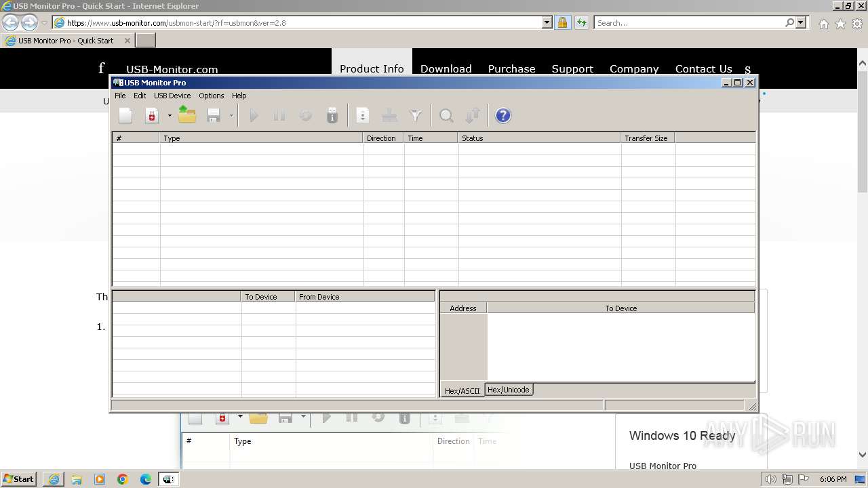Click the Open file folder icon
This screenshot has width=868, height=488.
(x=187, y=116)
